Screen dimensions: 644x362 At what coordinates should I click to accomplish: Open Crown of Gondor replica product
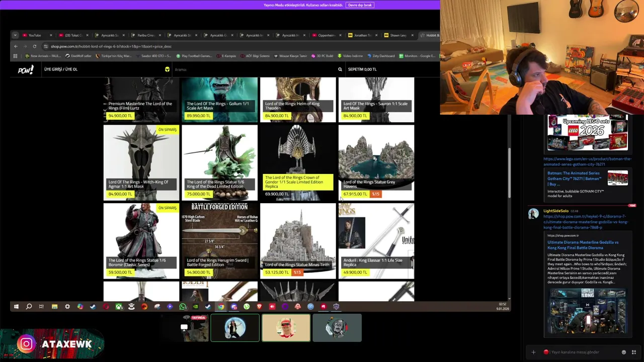(x=298, y=162)
